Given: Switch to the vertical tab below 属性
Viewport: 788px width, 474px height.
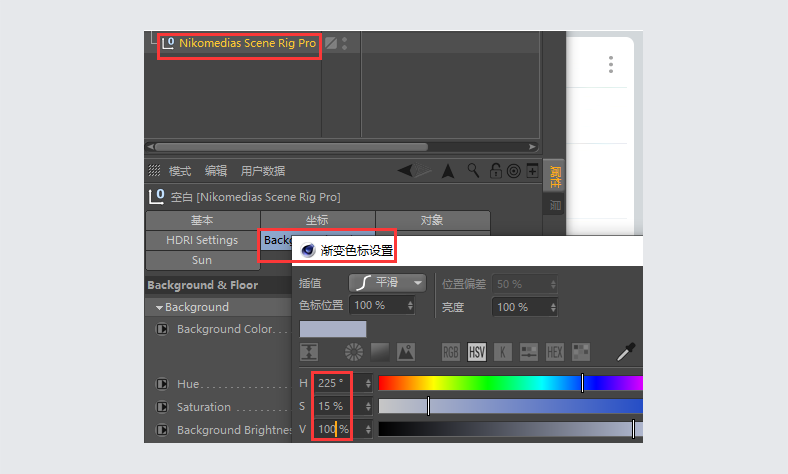Looking at the screenshot, I should click(x=555, y=205).
